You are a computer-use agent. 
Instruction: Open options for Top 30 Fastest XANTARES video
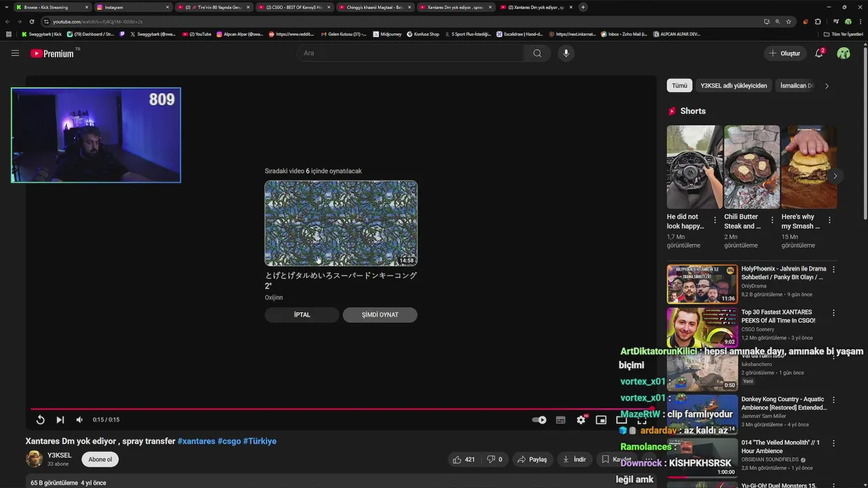[833, 312]
